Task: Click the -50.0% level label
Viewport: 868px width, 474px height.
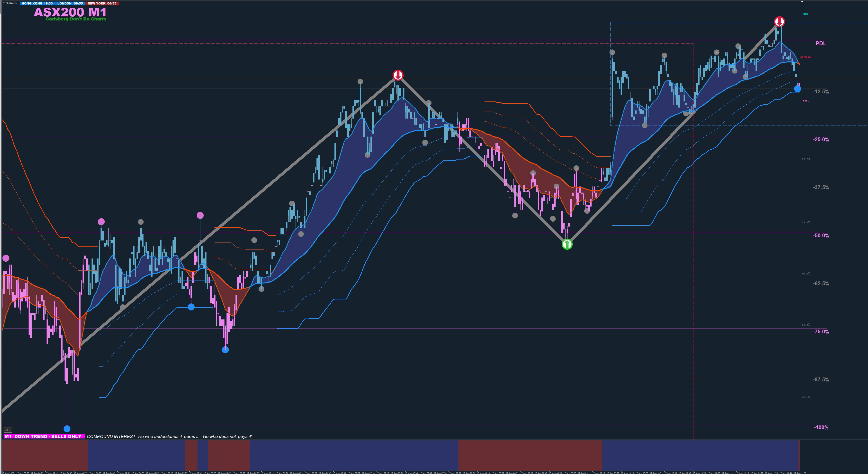Action: pyautogui.click(x=821, y=236)
